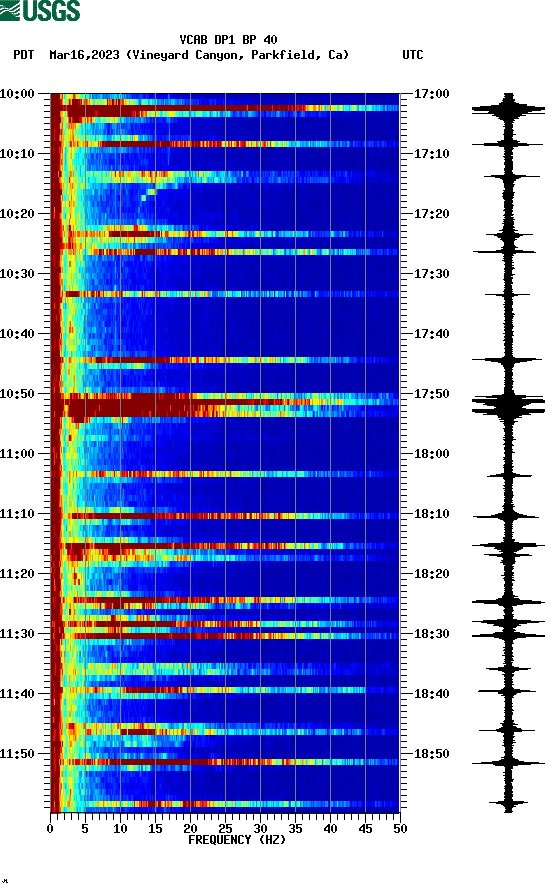
Task: Click the '17:20' UTC time label
Action: pos(431,213)
